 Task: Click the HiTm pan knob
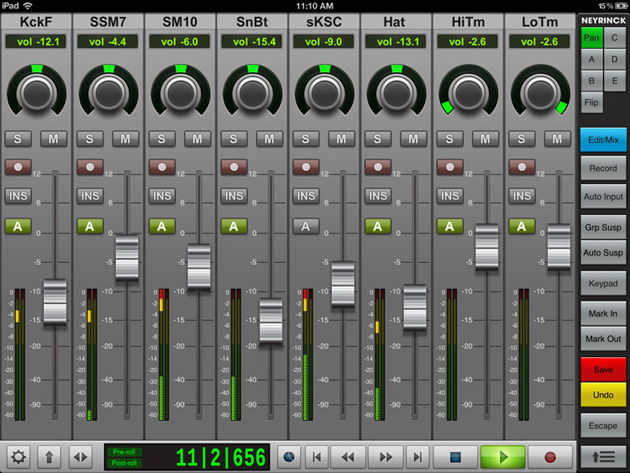468,92
